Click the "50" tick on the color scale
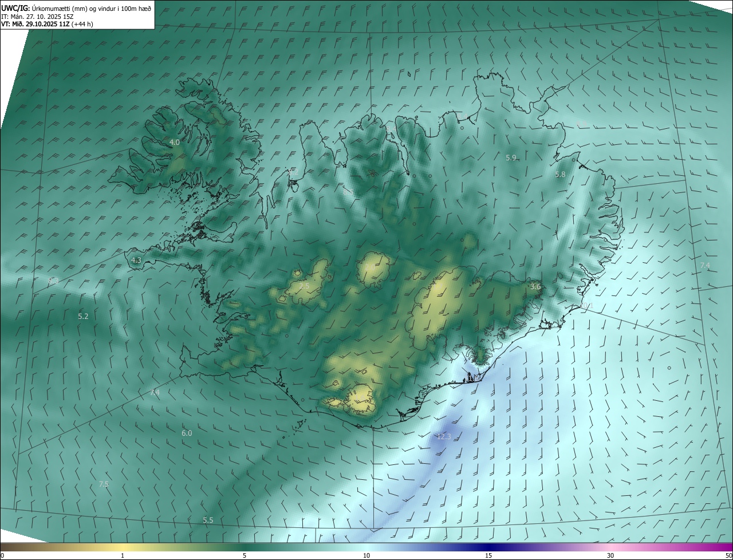This screenshot has width=733, height=560. (728, 555)
